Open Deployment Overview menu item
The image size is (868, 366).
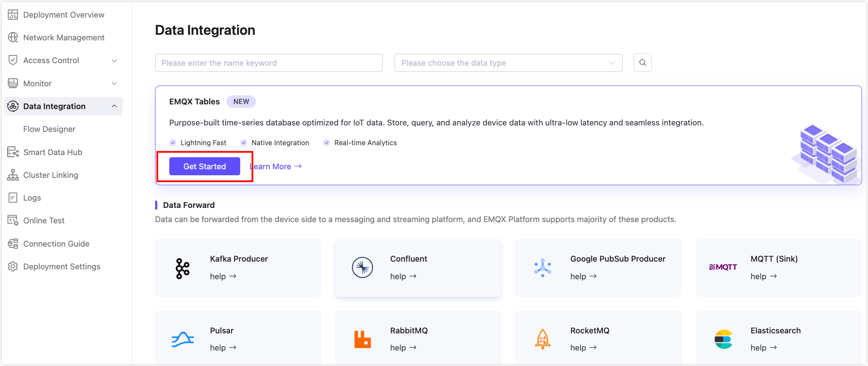pyautogui.click(x=63, y=15)
